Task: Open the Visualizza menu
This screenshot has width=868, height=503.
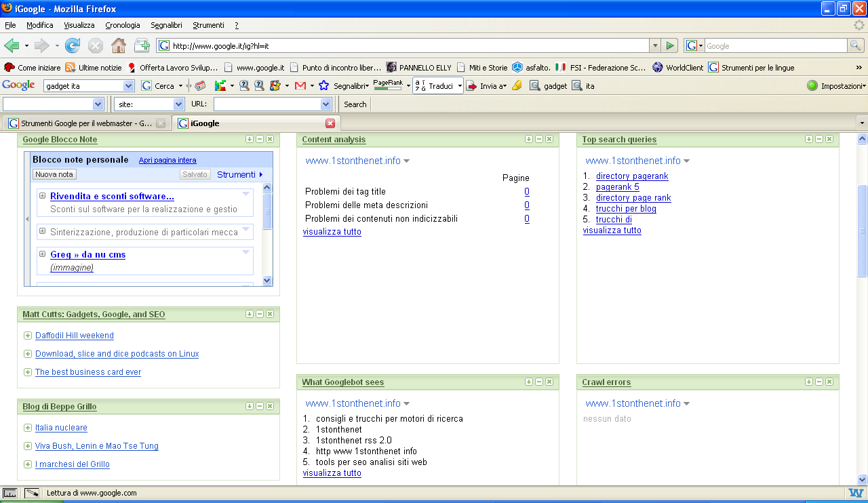Action: pyautogui.click(x=79, y=25)
